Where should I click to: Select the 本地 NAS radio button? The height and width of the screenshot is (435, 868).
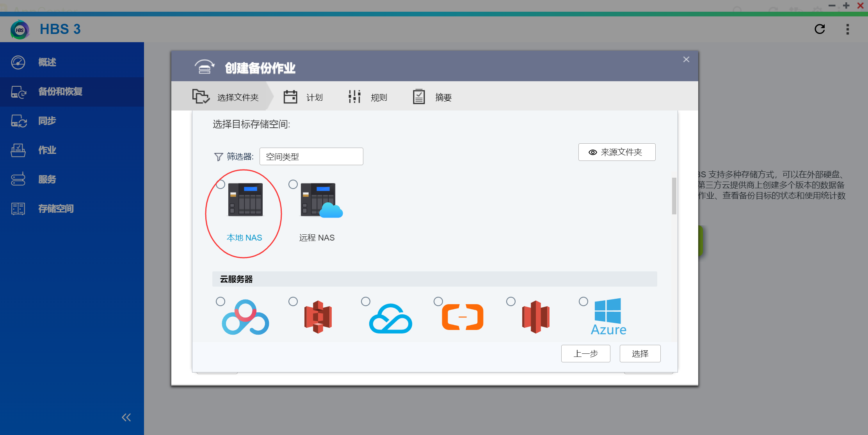[221, 184]
